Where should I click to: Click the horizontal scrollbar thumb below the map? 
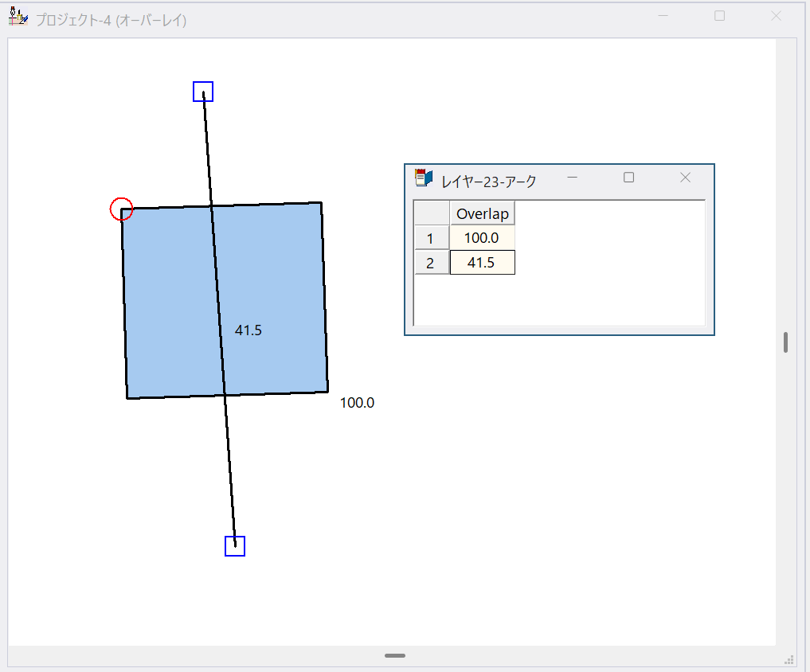coord(395,656)
